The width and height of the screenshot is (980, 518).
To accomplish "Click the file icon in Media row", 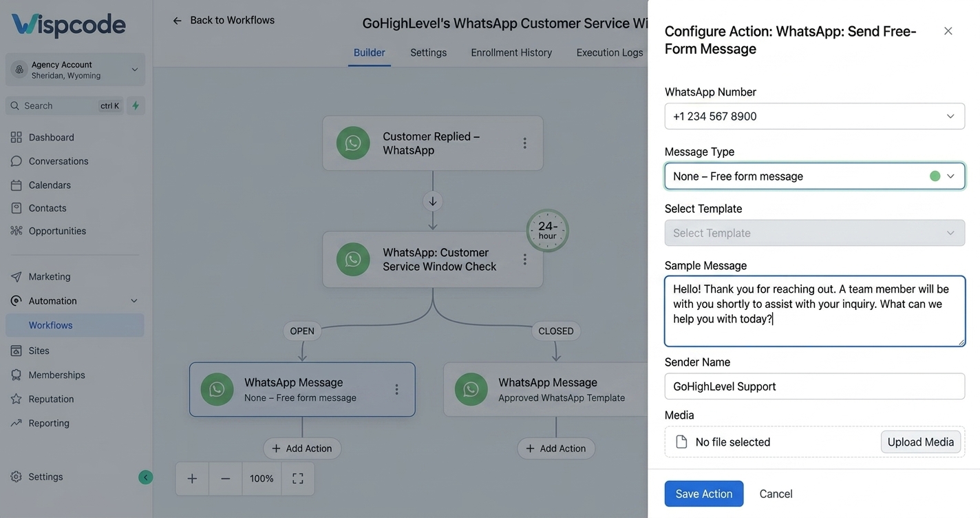I will coord(681,442).
